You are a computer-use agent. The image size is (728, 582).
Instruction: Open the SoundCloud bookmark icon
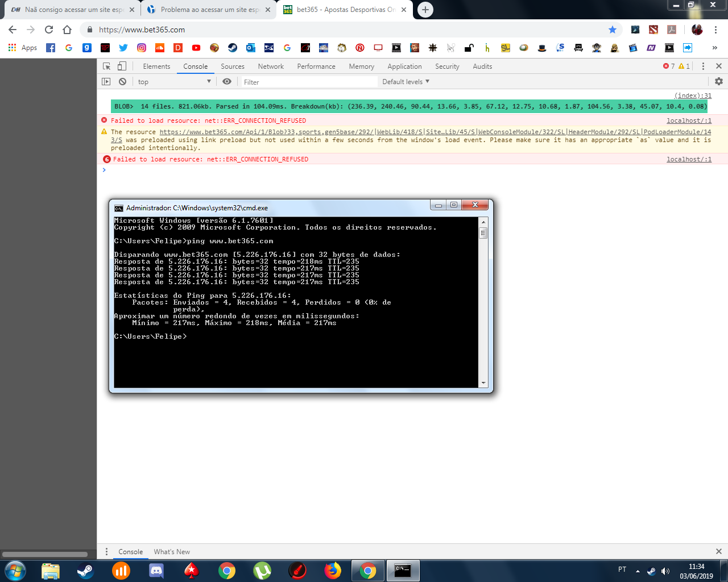coord(160,48)
